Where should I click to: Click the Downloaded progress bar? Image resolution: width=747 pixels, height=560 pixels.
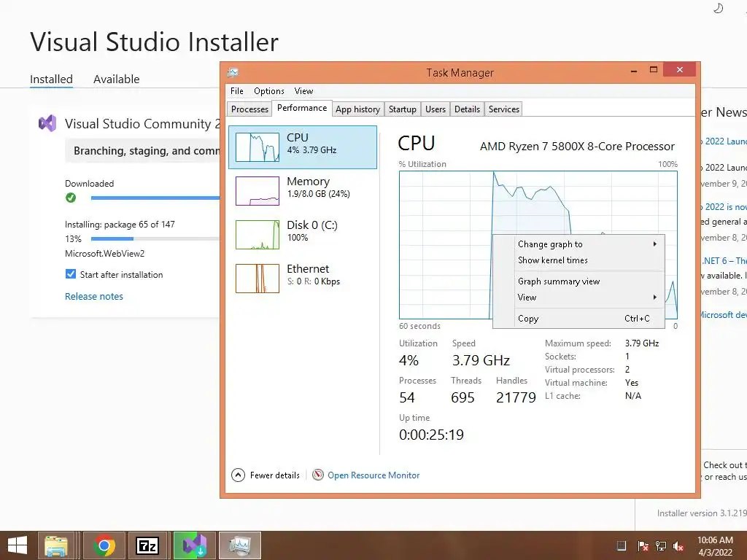[x=155, y=198]
